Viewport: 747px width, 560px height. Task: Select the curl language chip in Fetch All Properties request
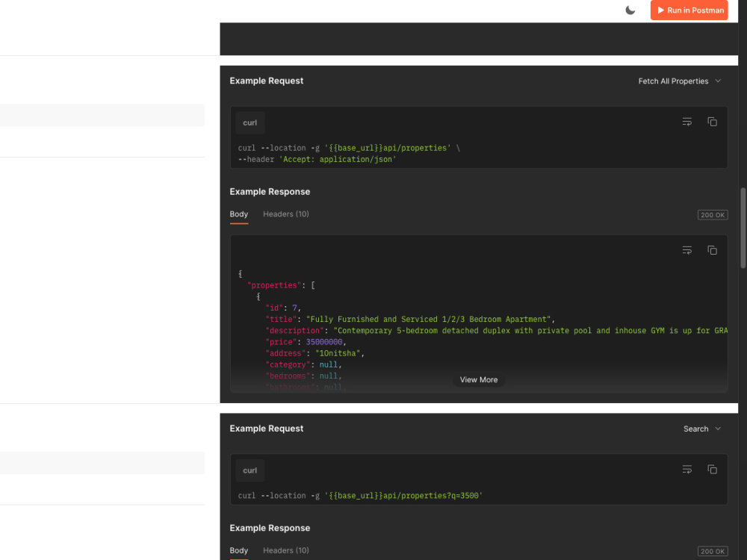tap(250, 123)
